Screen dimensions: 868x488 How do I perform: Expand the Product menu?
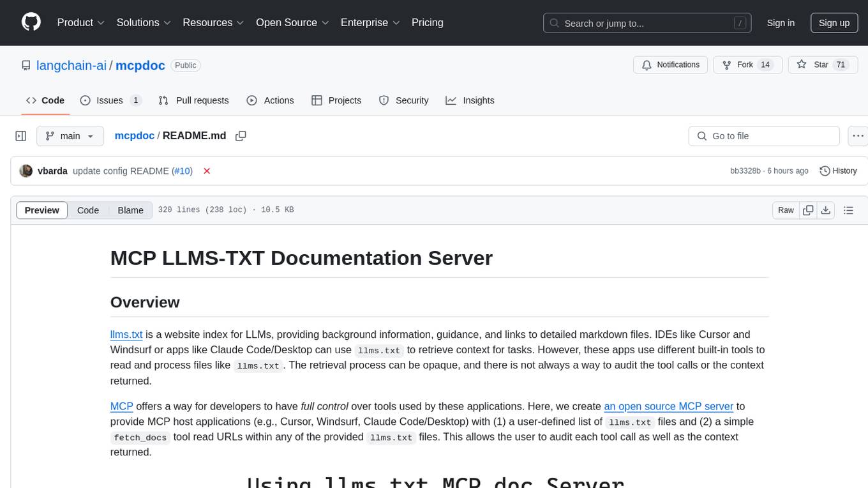tap(81, 22)
